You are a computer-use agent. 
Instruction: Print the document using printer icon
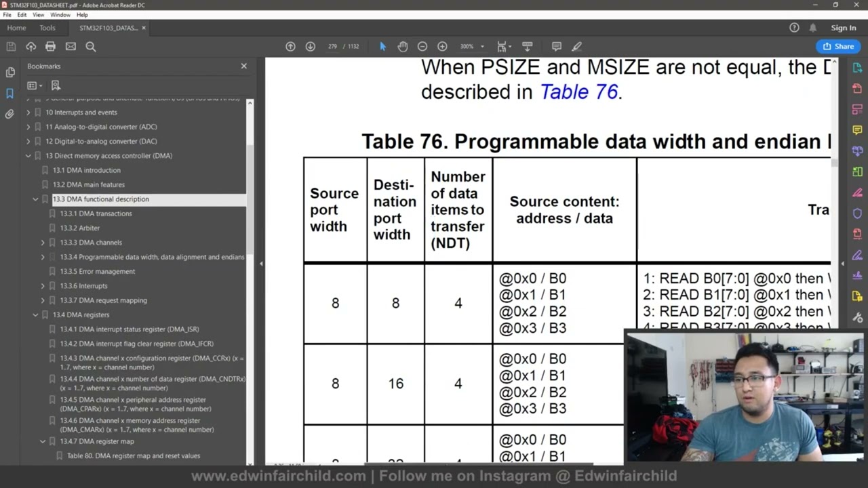pos(50,46)
